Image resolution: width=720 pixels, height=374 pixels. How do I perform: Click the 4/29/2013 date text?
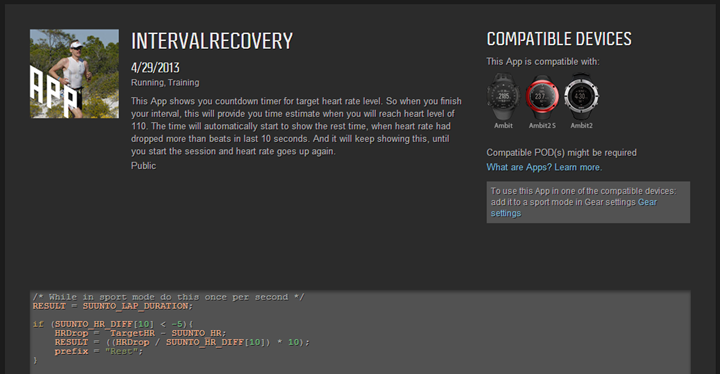(x=155, y=68)
